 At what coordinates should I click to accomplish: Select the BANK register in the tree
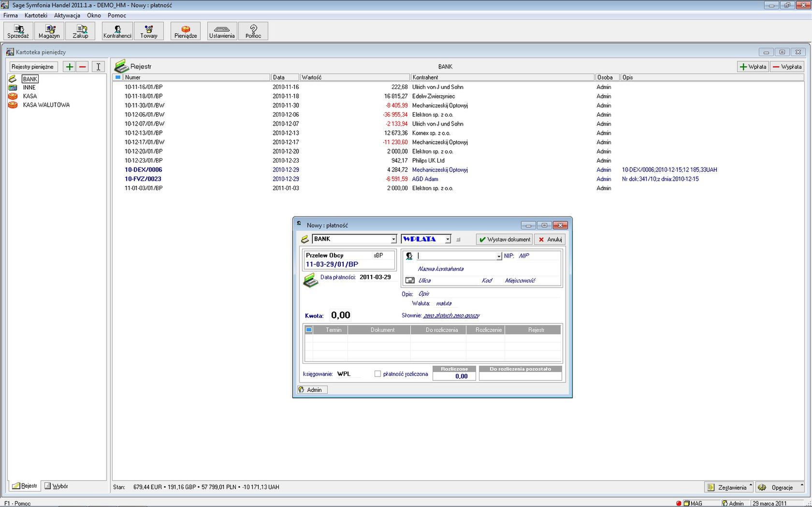[30, 79]
